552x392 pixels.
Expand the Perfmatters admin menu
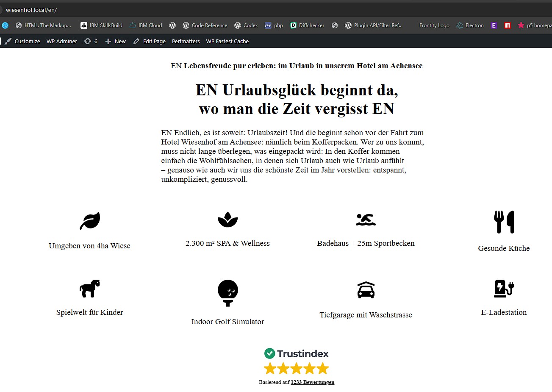click(186, 41)
